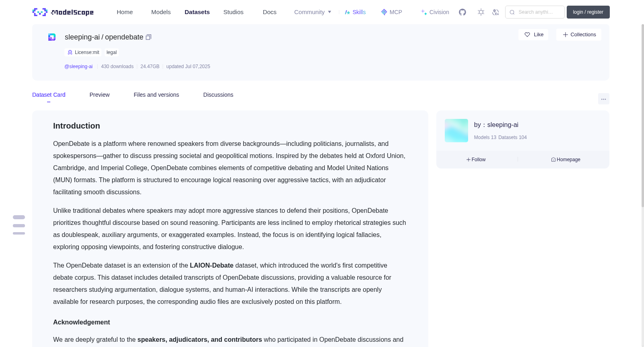Image resolution: width=644 pixels, height=347 pixels.
Task: Select the Dataset Card tab
Action: coord(49,95)
